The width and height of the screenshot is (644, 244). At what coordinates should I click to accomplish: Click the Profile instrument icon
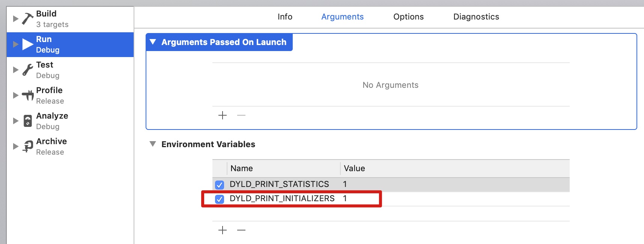[x=27, y=95]
